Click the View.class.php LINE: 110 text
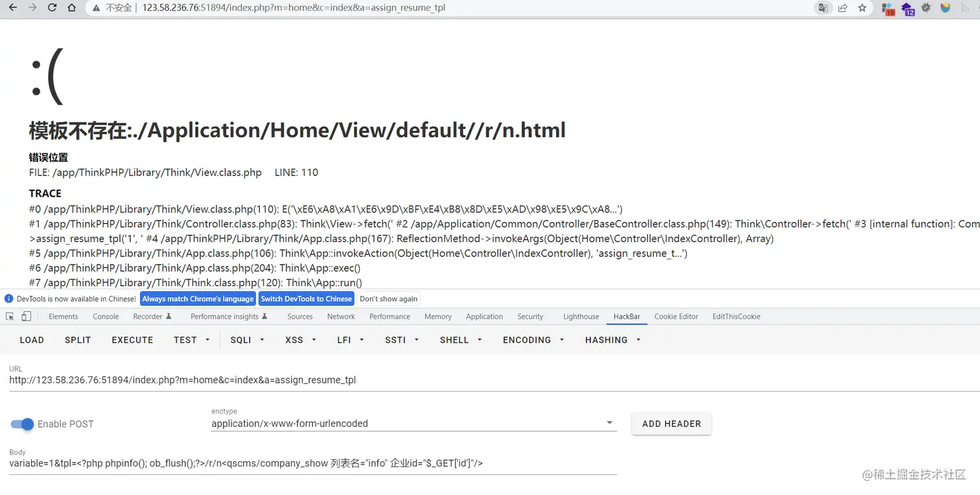The height and width of the screenshot is (495, 980). click(x=174, y=173)
